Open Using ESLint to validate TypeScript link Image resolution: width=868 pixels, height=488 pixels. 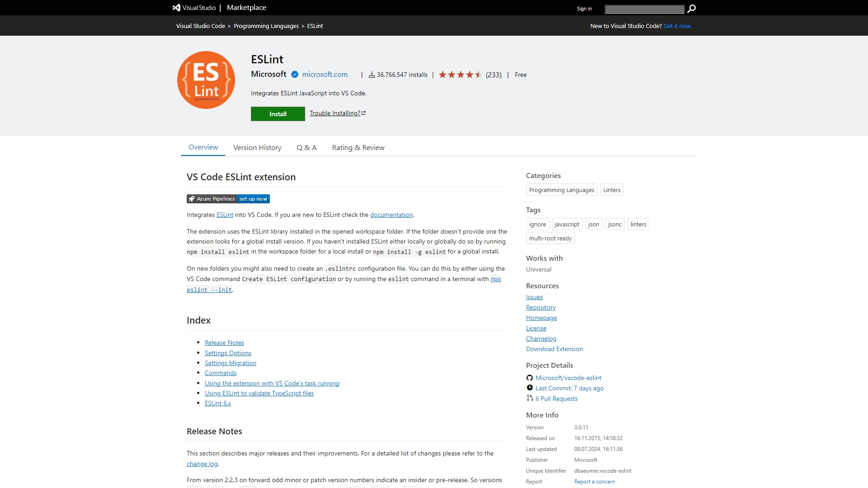click(x=259, y=393)
